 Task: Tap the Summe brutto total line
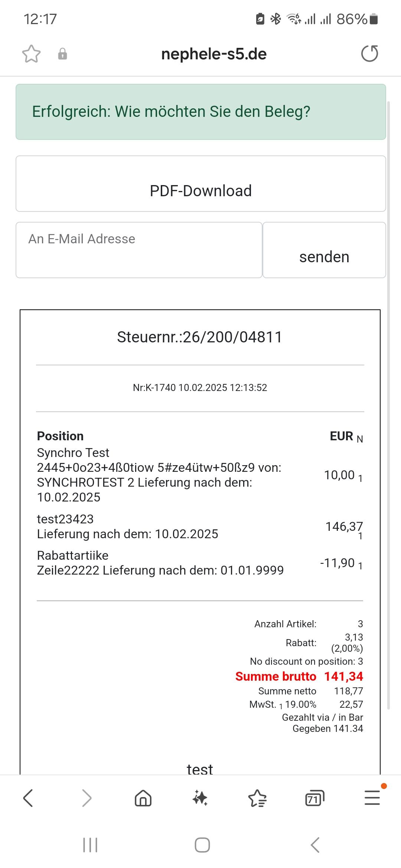(299, 676)
